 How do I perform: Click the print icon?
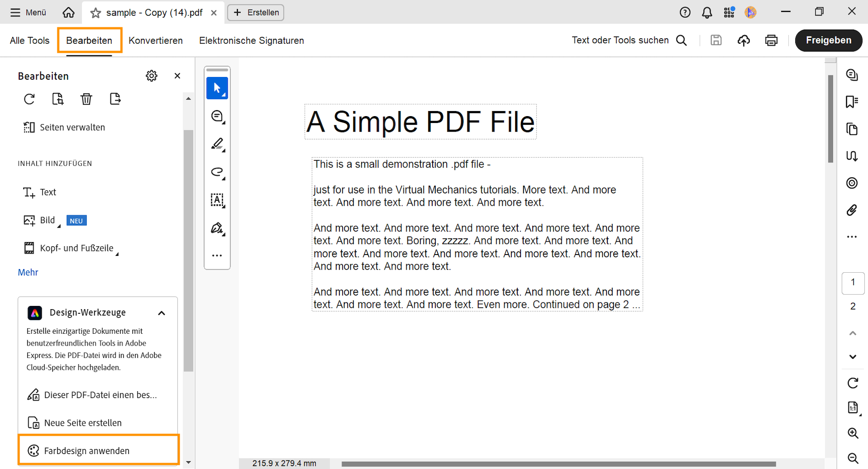[771, 40]
